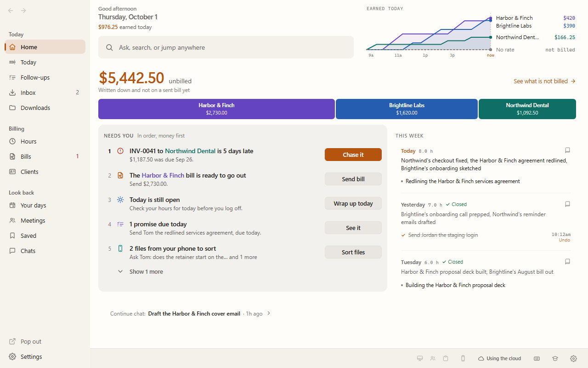
Task: Select the green Northwind Dental $1,092.50 bar
Action: click(x=527, y=109)
